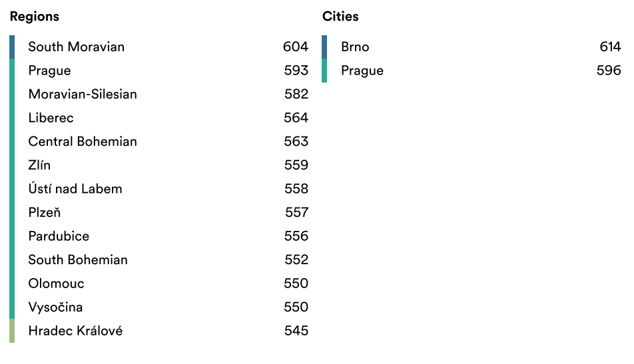Click the Cities heading
The image size is (634, 364).
(340, 16)
